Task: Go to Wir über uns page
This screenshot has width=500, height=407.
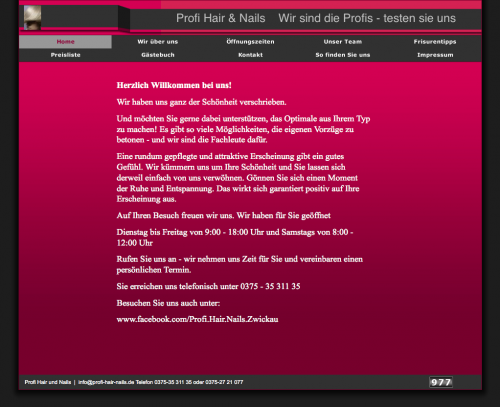Action: pos(158,42)
